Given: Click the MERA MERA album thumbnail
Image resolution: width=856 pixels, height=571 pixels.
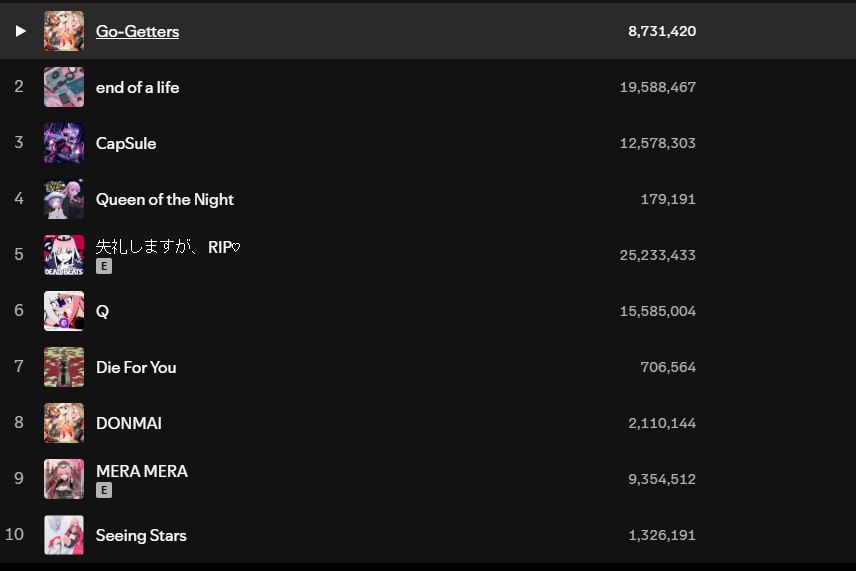Looking at the screenshot, I should [x=64, y=479].
